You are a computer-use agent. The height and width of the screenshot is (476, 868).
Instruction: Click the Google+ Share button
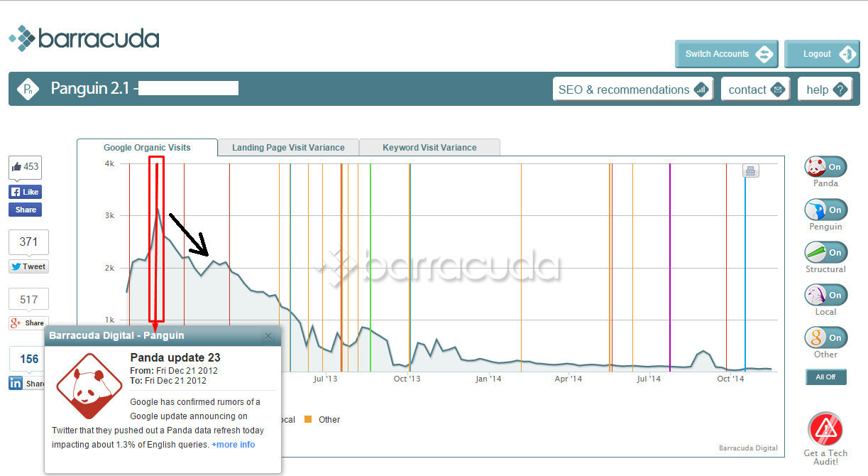[28, 323]
